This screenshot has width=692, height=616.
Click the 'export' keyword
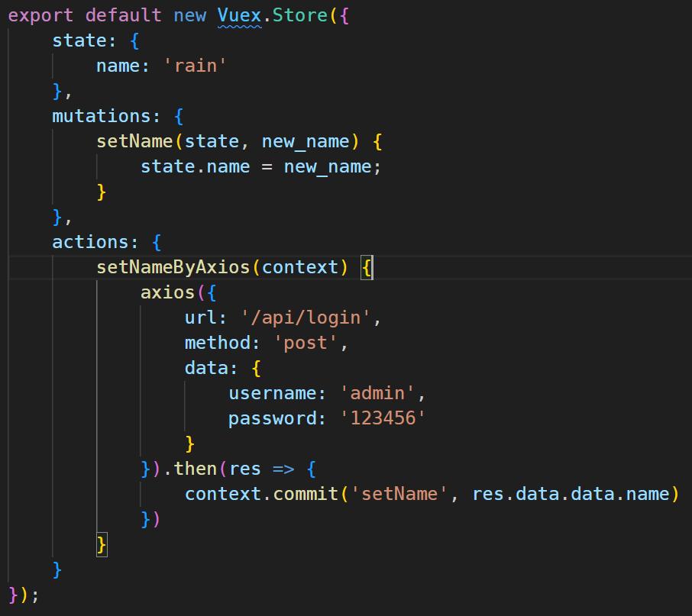[x=40, y=16]
